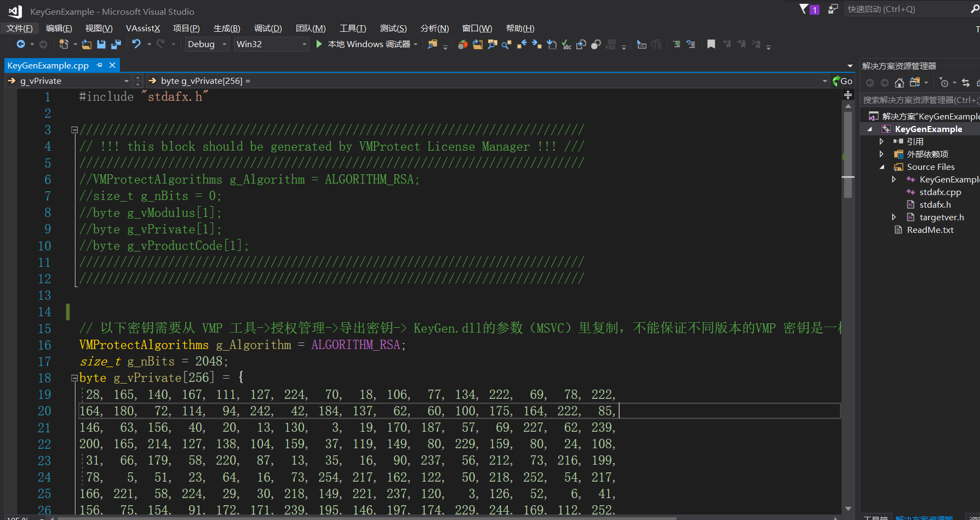Open the VAssistX menu

point(142,28)
